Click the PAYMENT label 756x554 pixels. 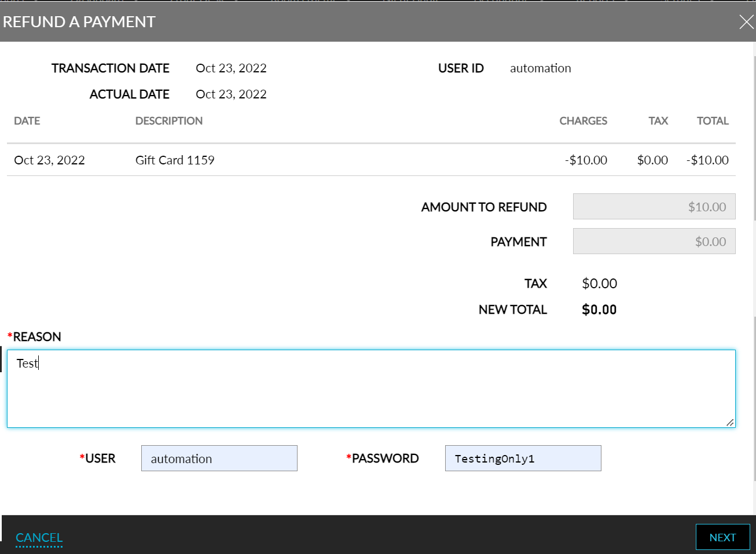pyautogui.click(x=518, y=242)
